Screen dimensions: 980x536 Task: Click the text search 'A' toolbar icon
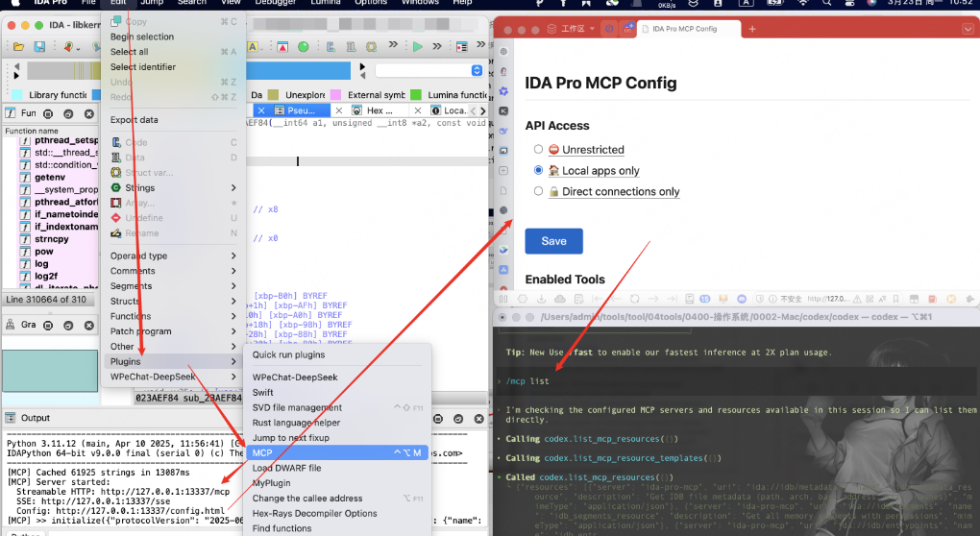tap(253, 47)
